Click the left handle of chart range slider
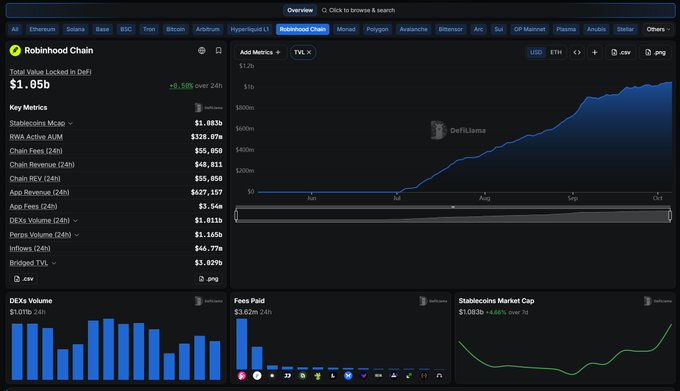Image resolution: width=680 pixels, height=391 pixels. coord(236,215)
